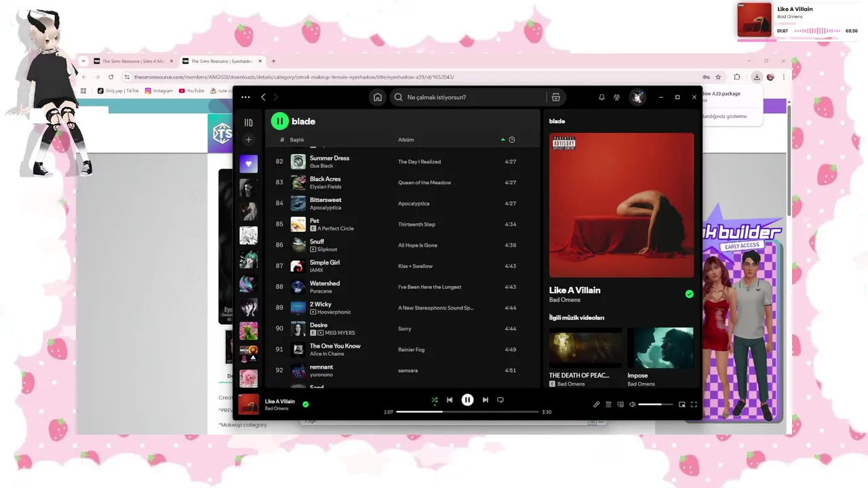Toggle saved checkmark in Now Playing panel

click(x=689, y=294)
